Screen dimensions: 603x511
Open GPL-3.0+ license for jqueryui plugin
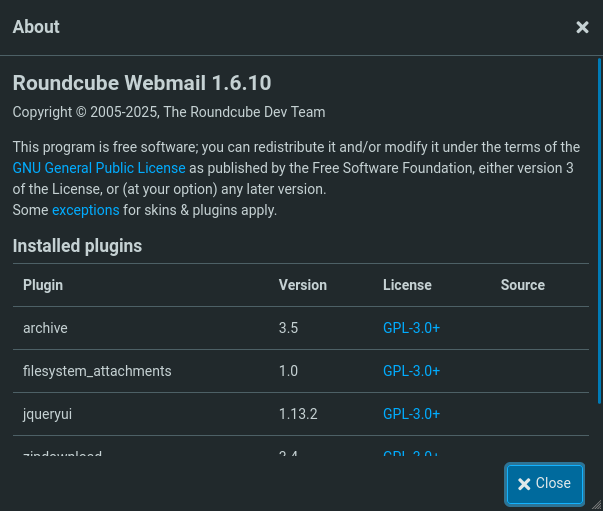point(411,414)
